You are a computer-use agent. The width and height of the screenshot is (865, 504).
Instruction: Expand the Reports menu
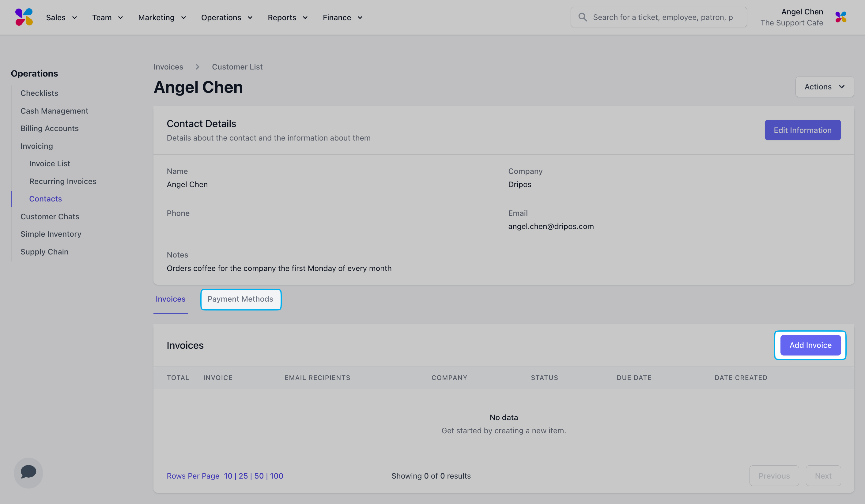point(288,17)
